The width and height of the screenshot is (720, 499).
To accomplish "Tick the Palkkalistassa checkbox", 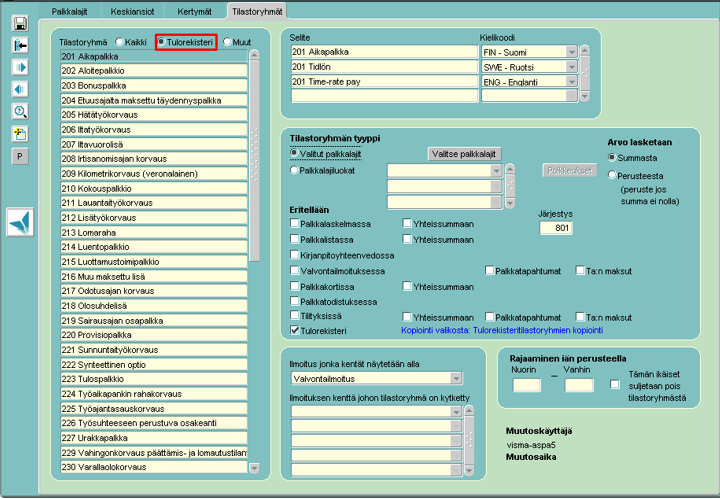I will pyautogui.click(x=295, y=239).
